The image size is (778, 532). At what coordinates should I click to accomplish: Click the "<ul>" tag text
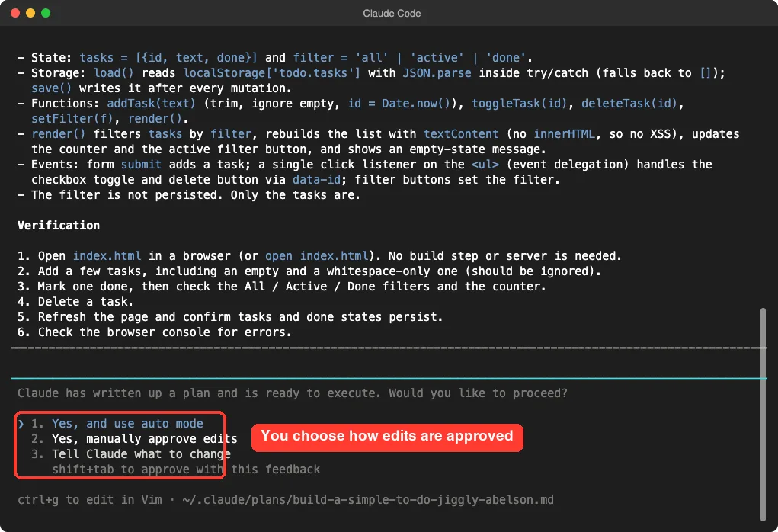pos(485,165)
